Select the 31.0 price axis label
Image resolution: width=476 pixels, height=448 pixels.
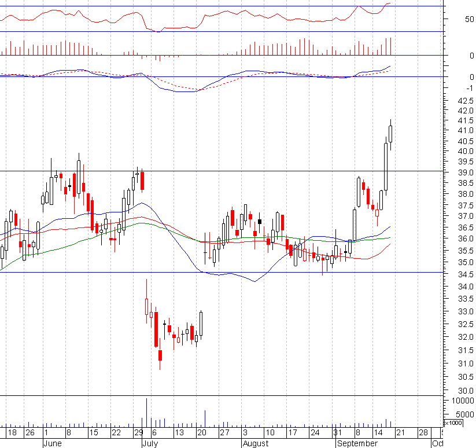coord(466,363)
